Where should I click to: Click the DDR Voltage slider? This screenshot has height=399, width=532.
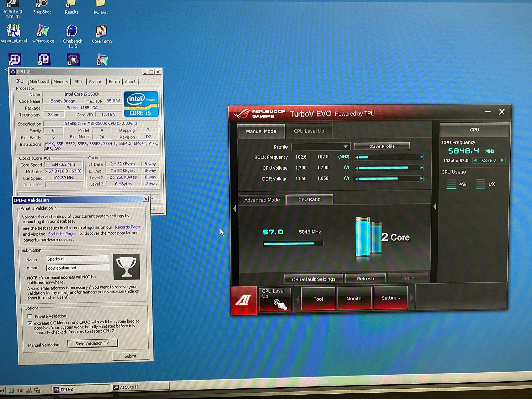pyautogui.click(x=389, y=179)
